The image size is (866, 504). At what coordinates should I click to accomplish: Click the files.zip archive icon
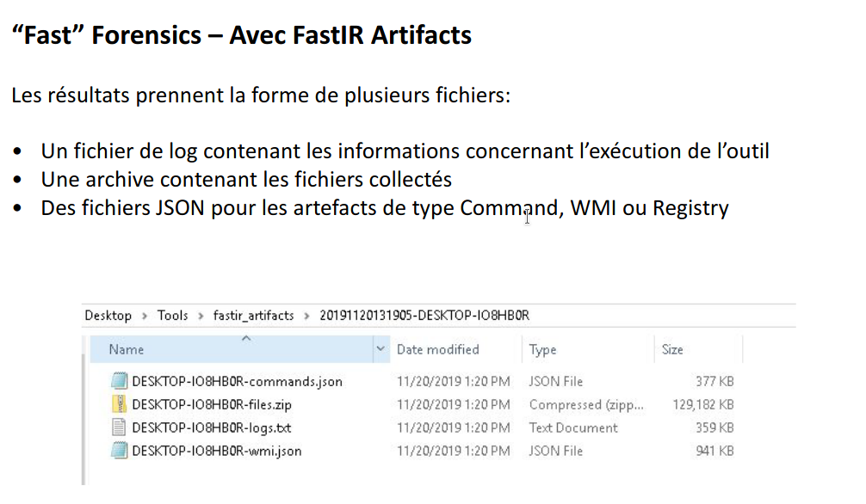coord(119,404)
